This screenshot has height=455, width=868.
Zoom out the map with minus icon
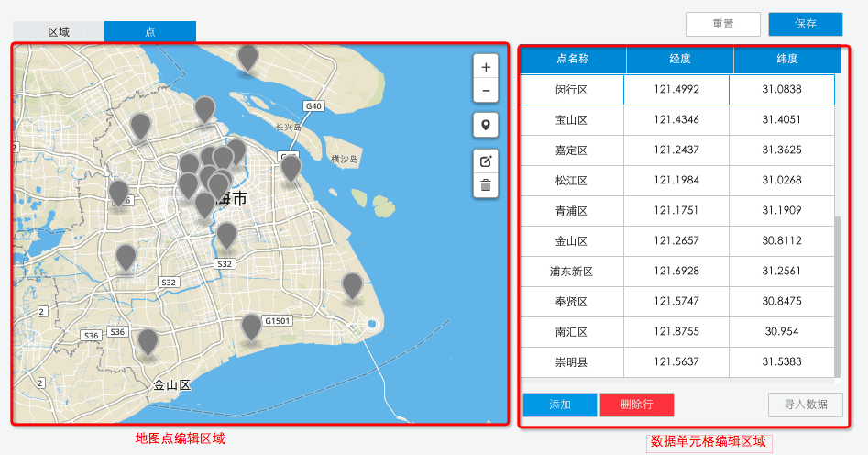[486, 91]
